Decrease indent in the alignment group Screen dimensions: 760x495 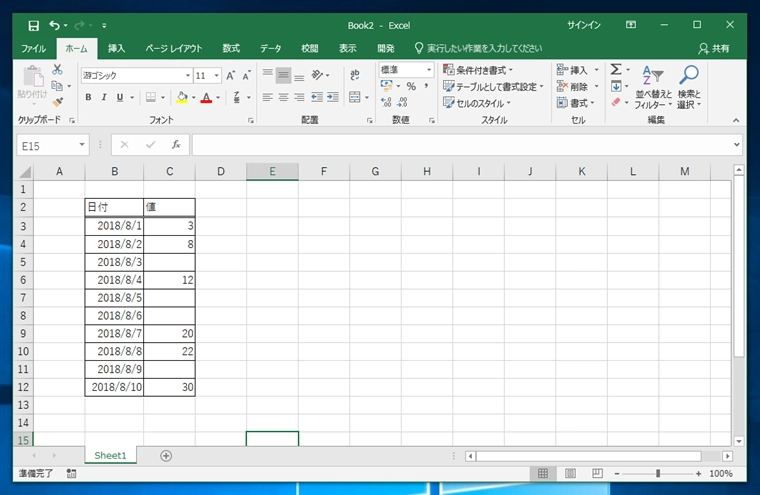click(x=317, y=97)
